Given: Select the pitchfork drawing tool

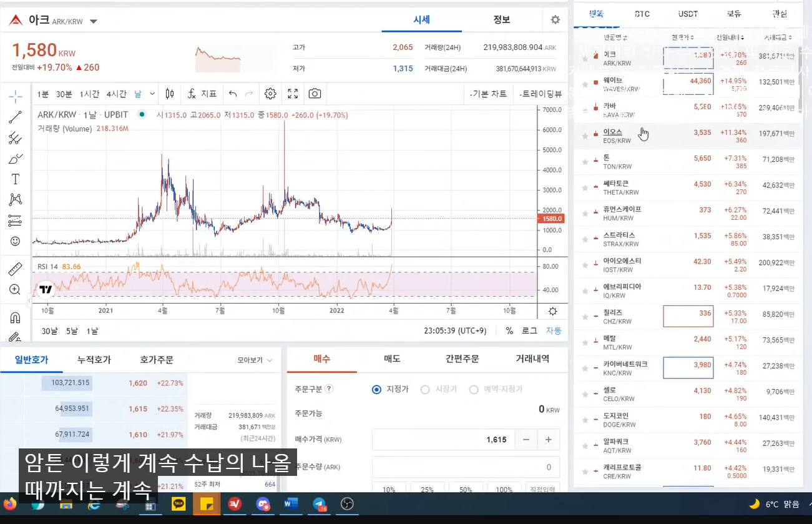Looking at the screenshot, I should (x=16, y=138).
